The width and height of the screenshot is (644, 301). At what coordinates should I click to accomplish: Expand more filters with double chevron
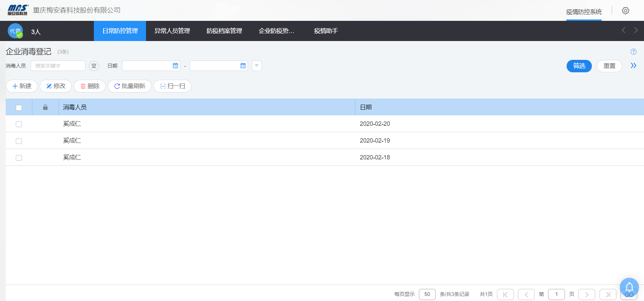click(x=633, y=66)
